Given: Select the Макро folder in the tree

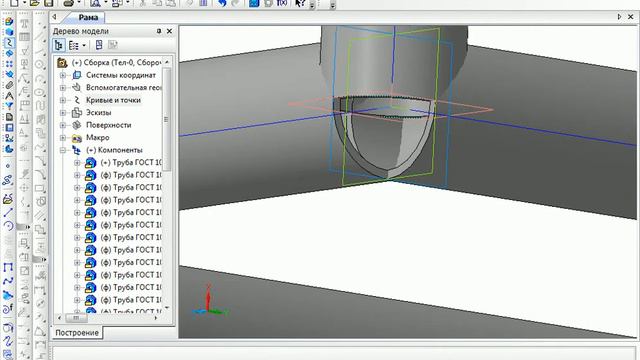Looking at the screenshot, I should click(x=98, y=138).
